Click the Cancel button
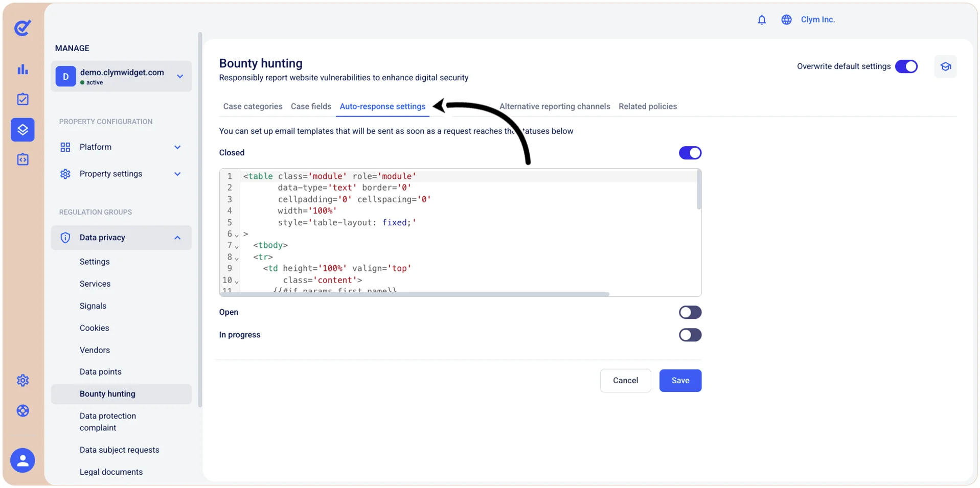Image resolution: width=980 pixels, height=488 pixels. pos(625,381)
